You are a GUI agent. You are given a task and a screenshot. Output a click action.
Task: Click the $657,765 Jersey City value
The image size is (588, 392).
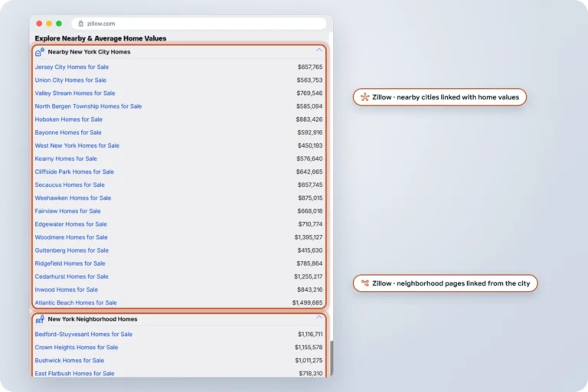tap(310, 67)
